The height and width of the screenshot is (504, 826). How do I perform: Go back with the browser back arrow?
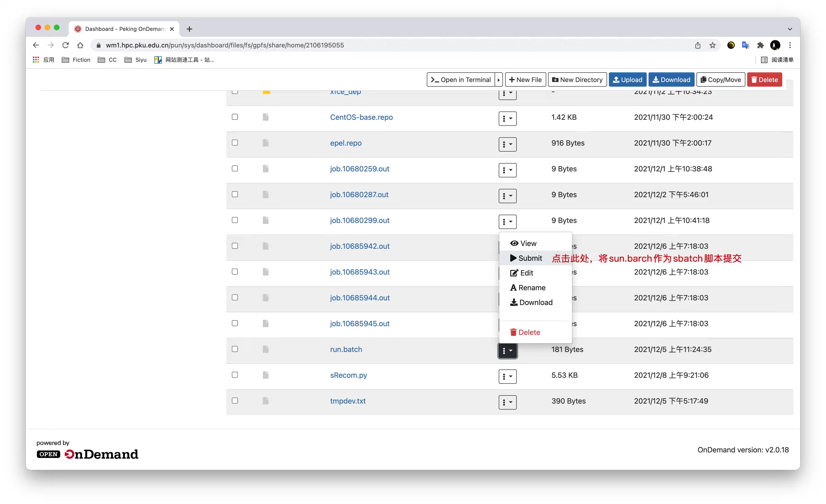(36, 45)
